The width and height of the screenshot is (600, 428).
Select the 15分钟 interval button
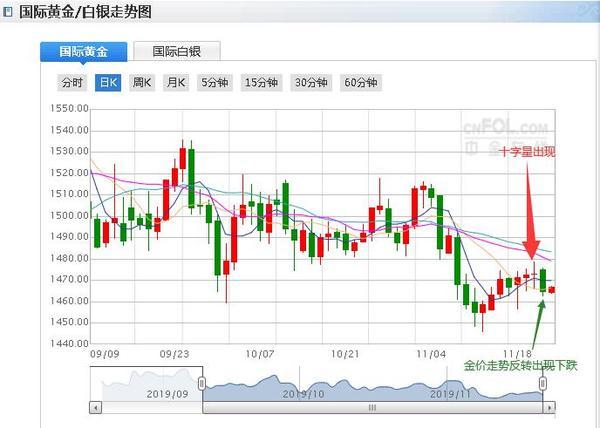pyautogui.click(x=262, y=82)
